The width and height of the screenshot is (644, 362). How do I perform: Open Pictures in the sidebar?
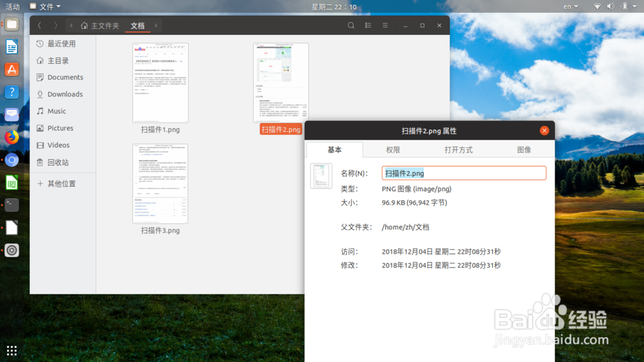click(63, 128)
